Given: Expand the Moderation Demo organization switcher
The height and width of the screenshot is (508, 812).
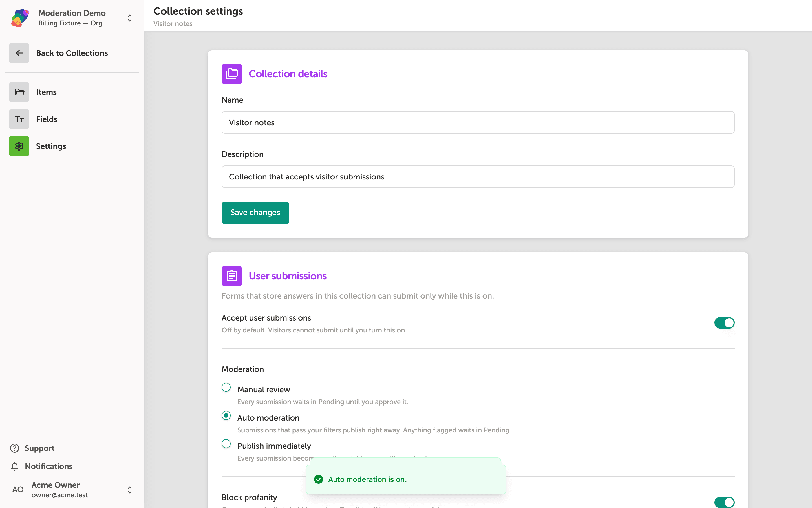Looking at the screenshot, I should coord(129,18).
